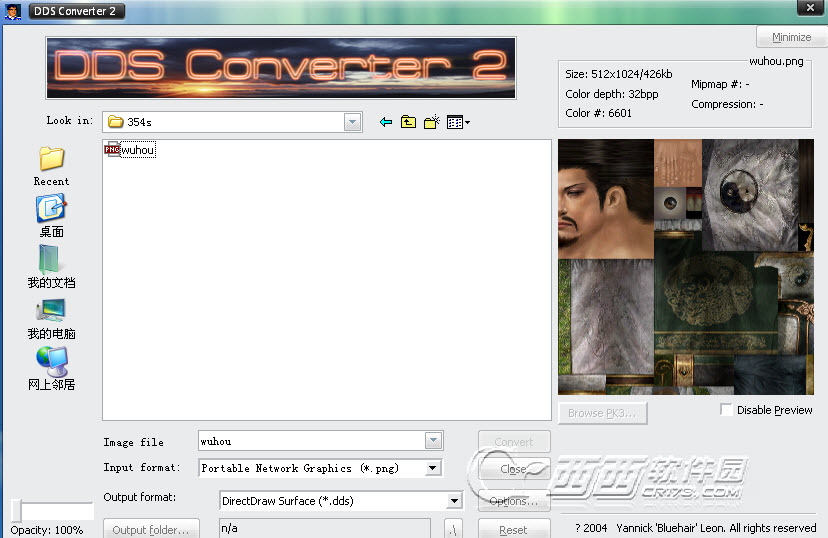
Task: Open the 网上邻居 network shortcut
Action: 51,369
